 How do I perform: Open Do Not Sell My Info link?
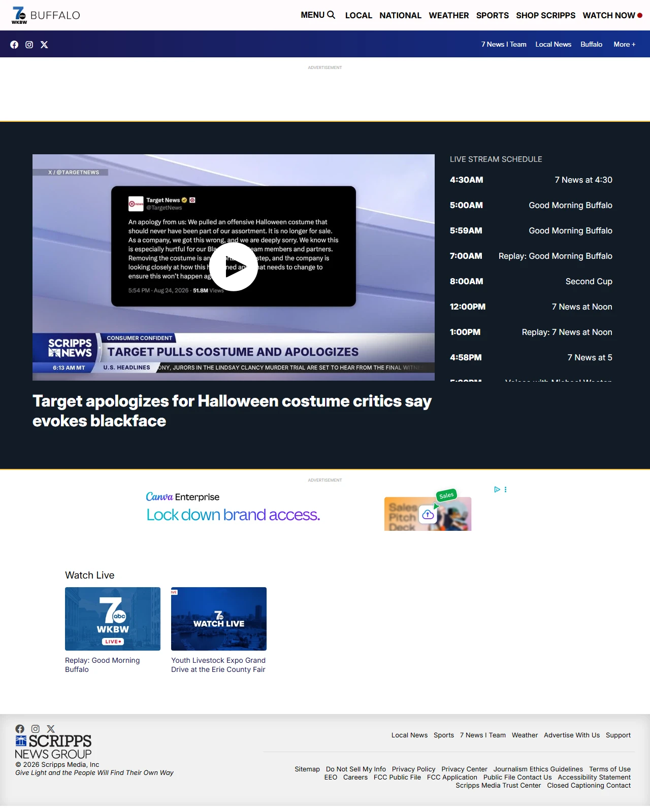356,769
